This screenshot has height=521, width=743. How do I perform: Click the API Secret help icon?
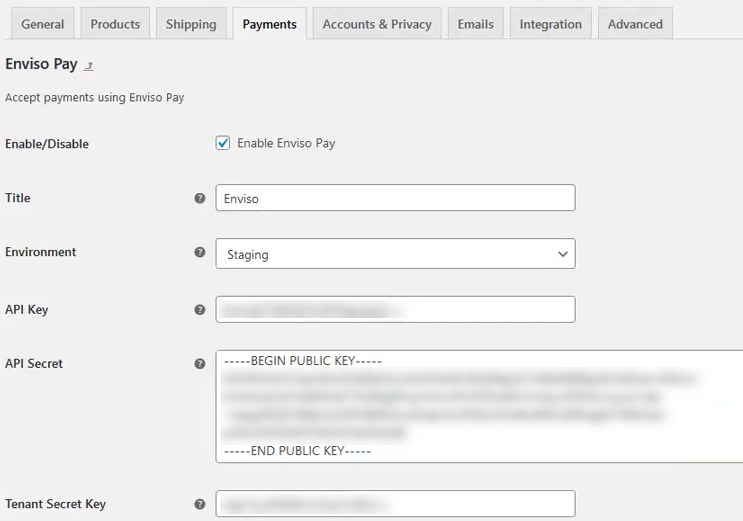pos(200,364)
